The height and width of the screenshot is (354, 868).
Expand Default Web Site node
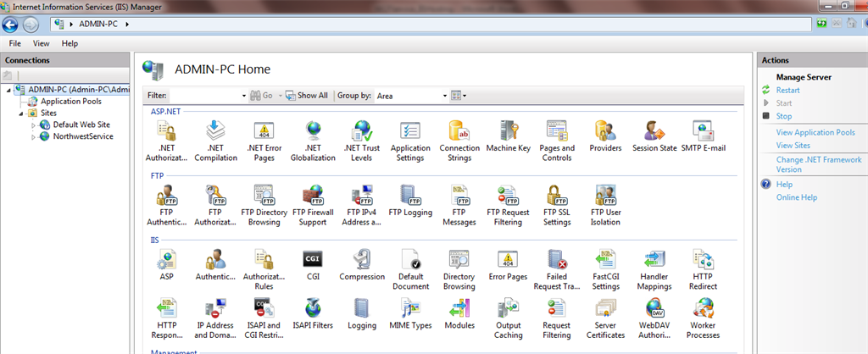pos(33,125)
